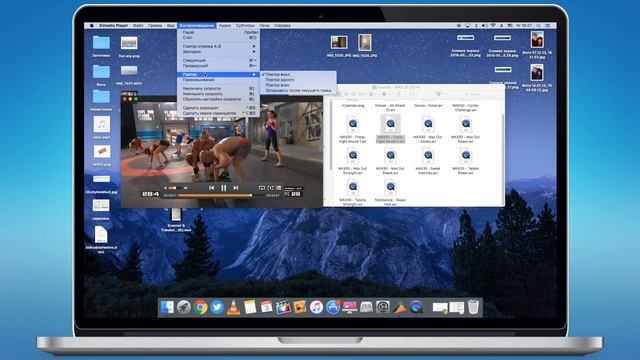
Task: Open the Правка menu
Action: [155, 25]
